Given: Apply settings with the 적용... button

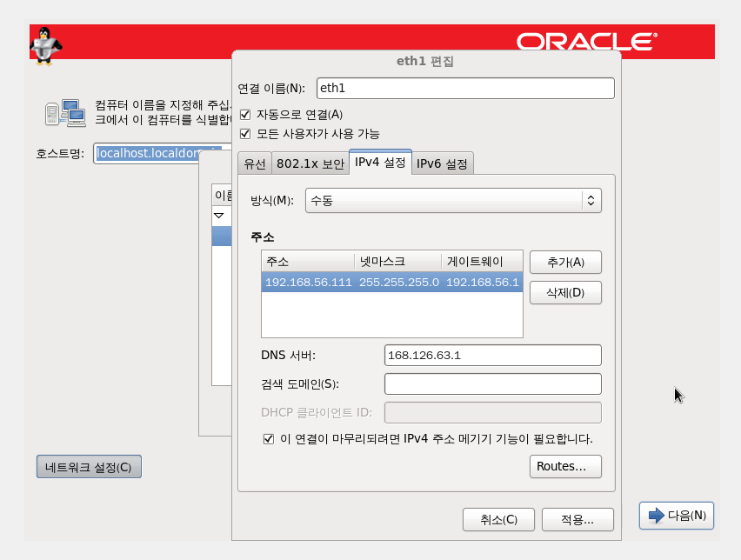Looking at the screenshot, I should [577, 520].
